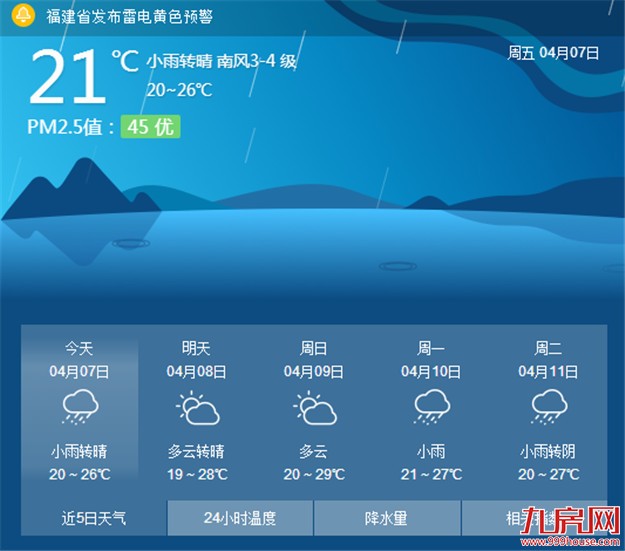Select the 周一 forecast day label

pyautogui.click(x=430, y=348)
